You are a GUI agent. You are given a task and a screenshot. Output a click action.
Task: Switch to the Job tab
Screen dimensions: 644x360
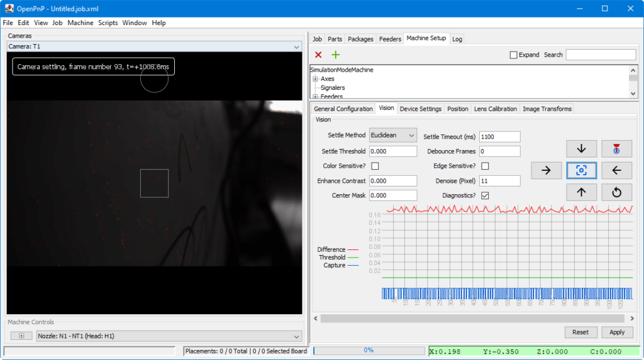[x=317, y=39]
